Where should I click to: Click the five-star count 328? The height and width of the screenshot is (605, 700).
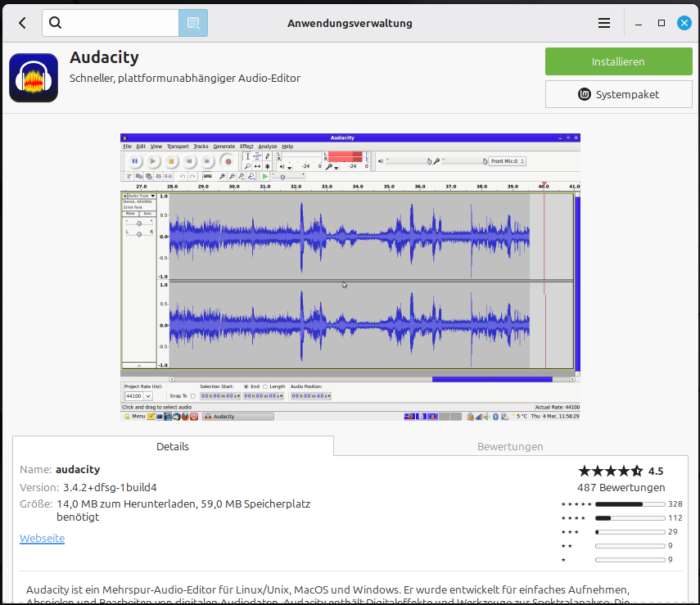click(x=675, y=504)
